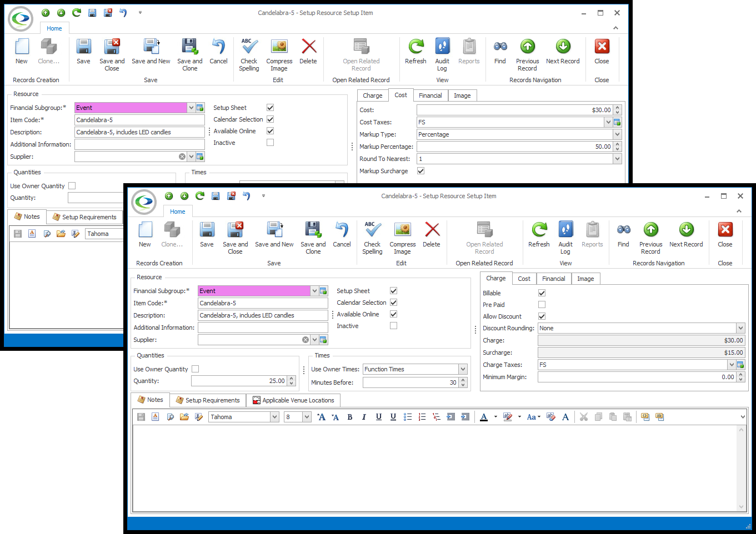Switch to Cost tab in front window
Screen dimensions: 756x534
tap(524, 279)
